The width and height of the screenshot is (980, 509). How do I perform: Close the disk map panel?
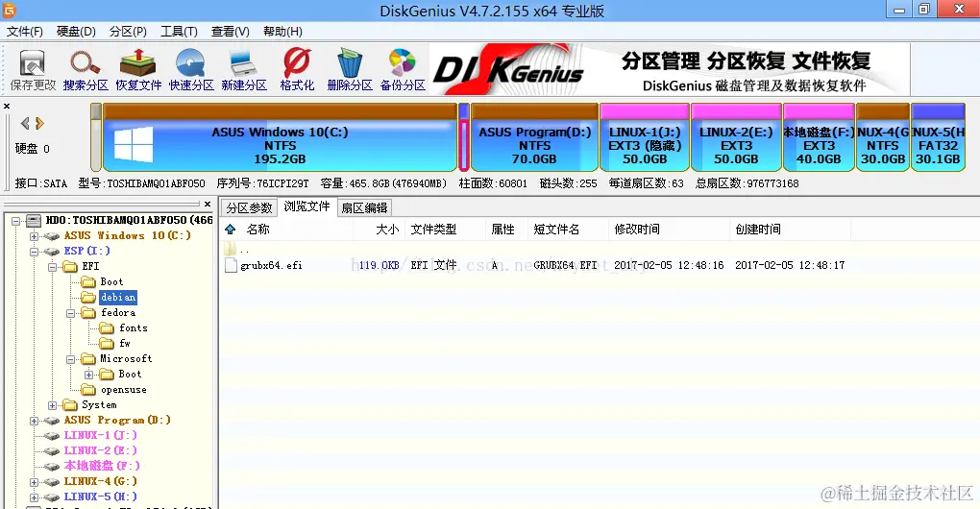click(7, 107)
